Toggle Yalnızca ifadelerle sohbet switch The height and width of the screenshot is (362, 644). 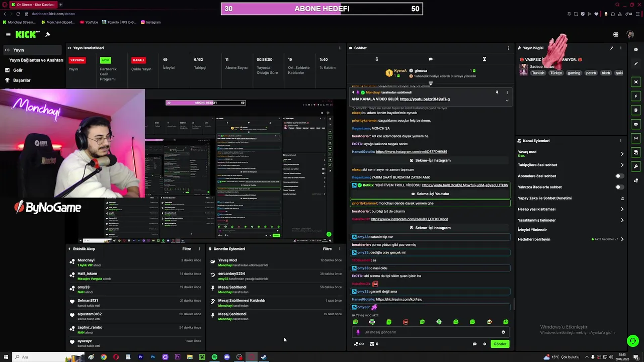(620, 187)
